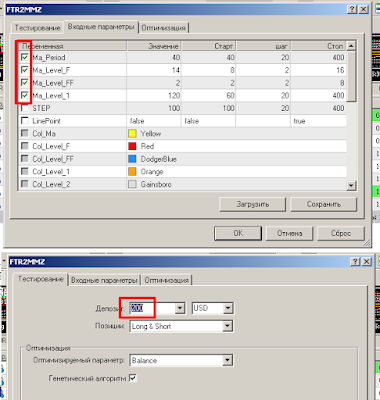The width and height of the screenshot is (380, 400).
Task: Click the Переменная column header
Action: click(72, 46)
